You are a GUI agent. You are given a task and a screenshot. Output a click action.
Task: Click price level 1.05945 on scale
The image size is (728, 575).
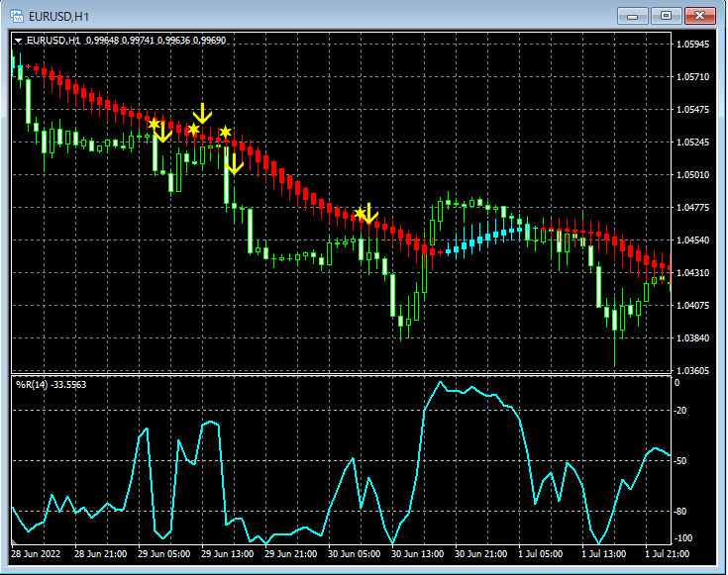(x=693, y=45)
